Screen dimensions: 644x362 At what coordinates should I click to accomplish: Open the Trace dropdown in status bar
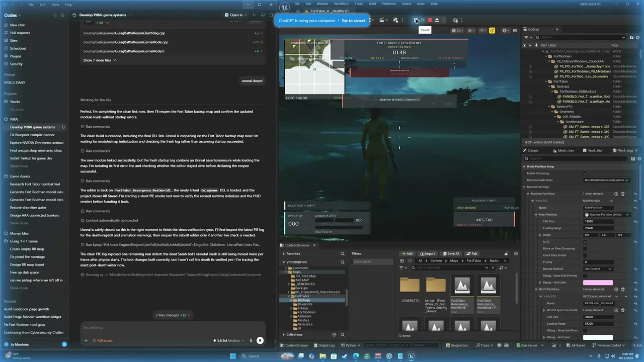pos(485,345)
